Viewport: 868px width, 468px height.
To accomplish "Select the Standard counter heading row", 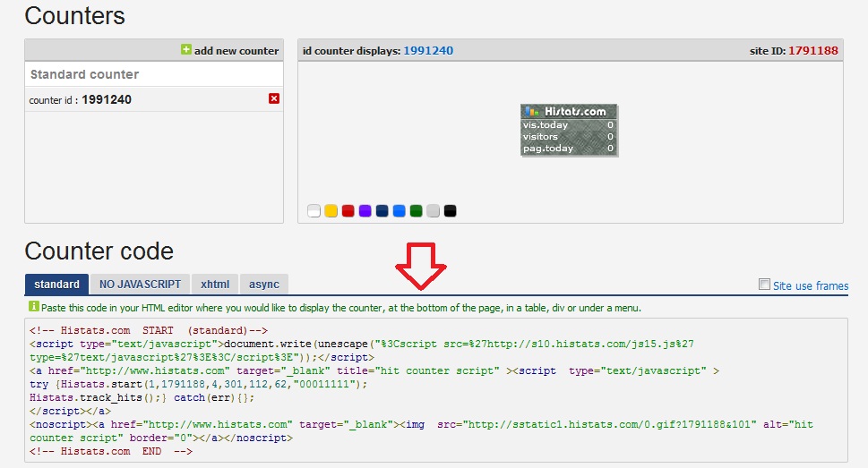I will [x=154, y=74].
